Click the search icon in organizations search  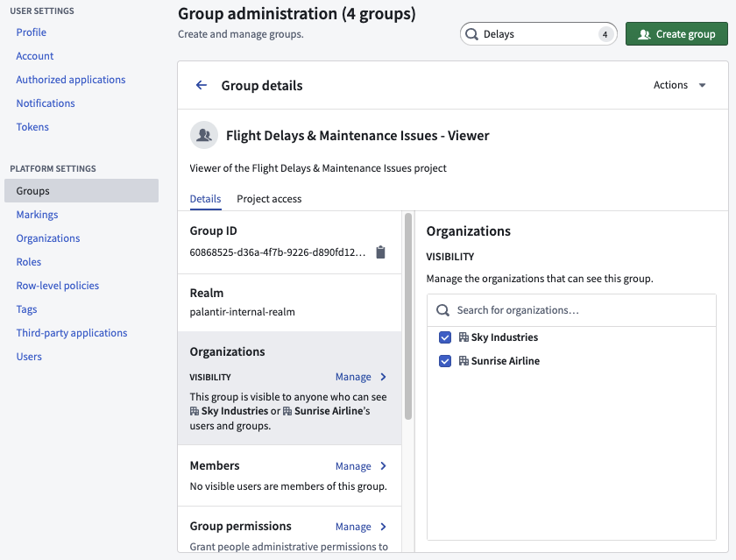(x=442, y=310)
